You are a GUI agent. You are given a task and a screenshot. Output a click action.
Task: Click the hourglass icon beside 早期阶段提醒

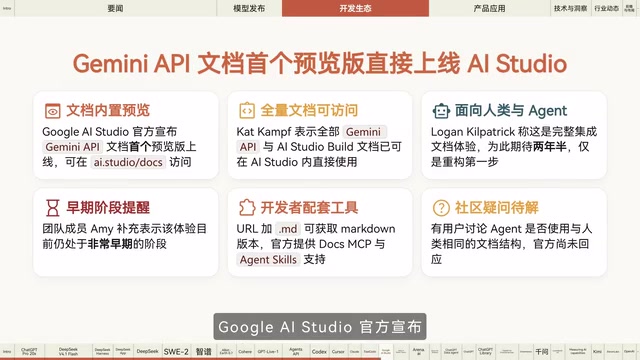(x=53, y=208)
